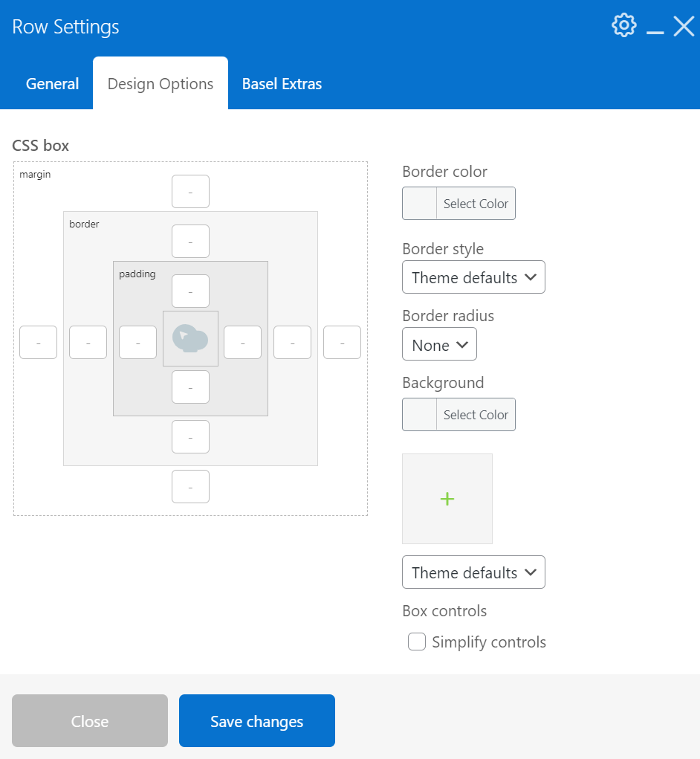The height and width of the screenshot is (759, 700).
Task: Click the top margin input field
Action: click(190, 191)
